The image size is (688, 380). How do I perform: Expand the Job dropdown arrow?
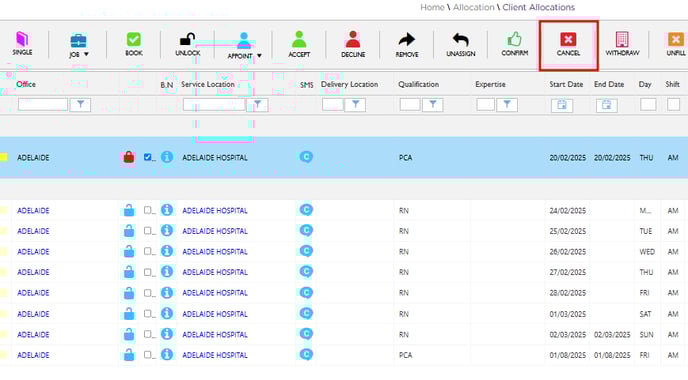point(86,54)
